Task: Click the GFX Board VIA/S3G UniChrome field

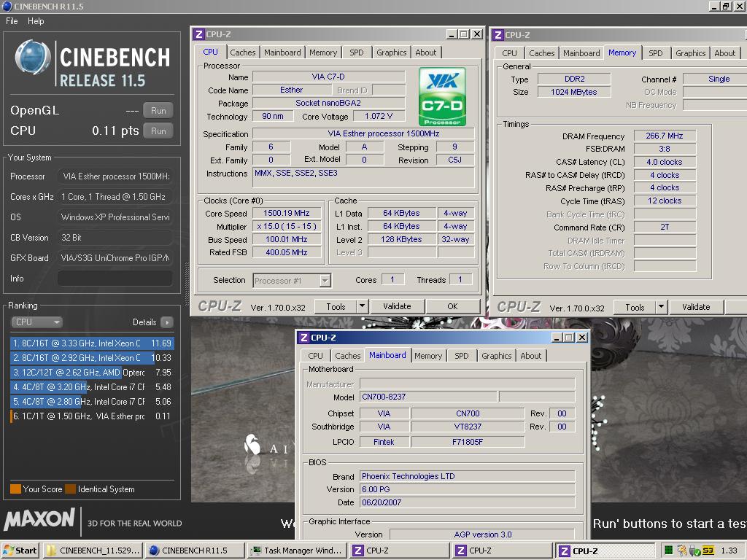Action: click(x=115, y=257)
